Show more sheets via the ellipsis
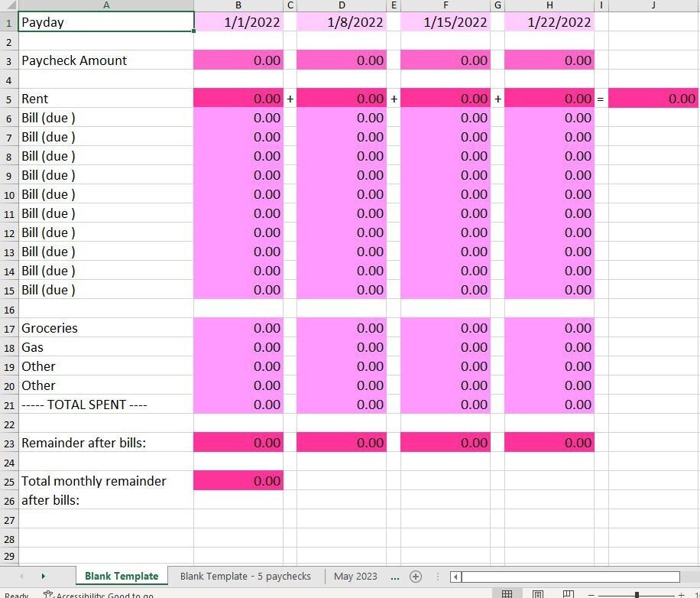 [x=394, y=576]
